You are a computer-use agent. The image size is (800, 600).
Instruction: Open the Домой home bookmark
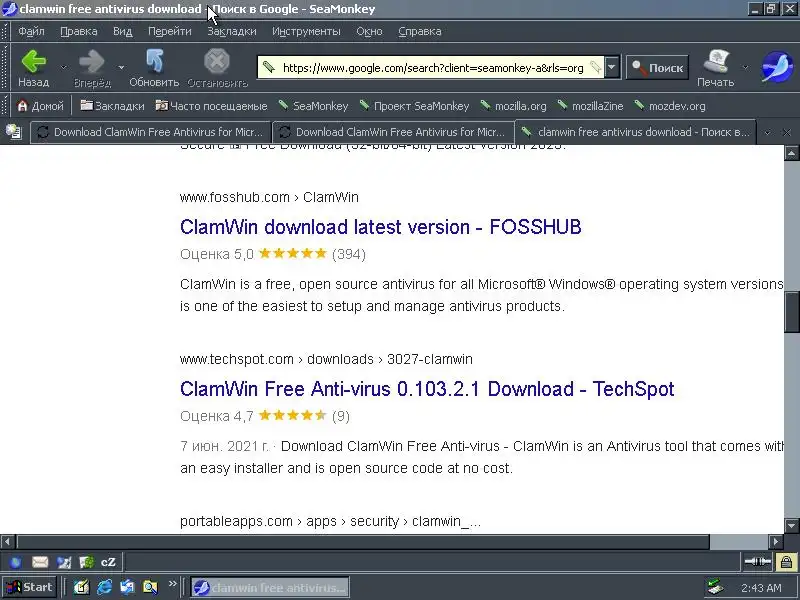click(x=40, y=106)
